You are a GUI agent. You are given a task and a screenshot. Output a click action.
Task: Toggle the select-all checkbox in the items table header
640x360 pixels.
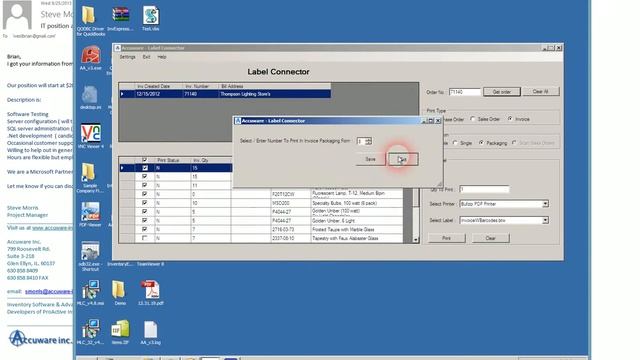click(x=144, y=160)
